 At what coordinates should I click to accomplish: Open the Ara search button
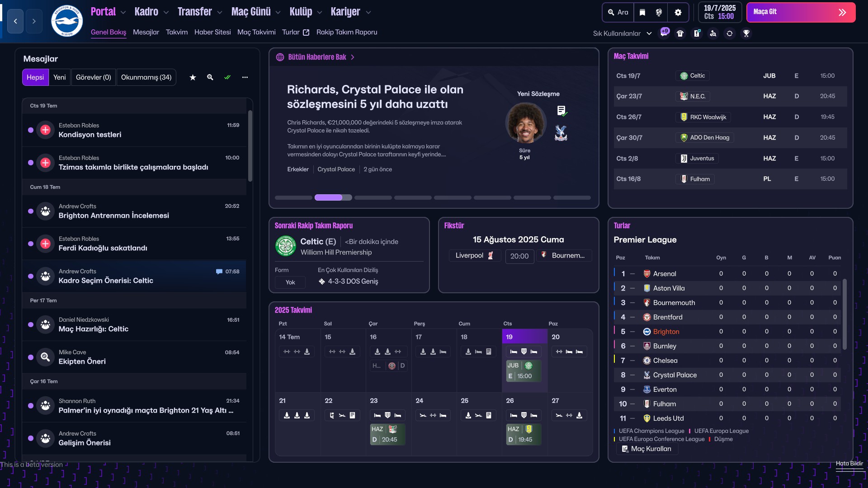(618, 12)
